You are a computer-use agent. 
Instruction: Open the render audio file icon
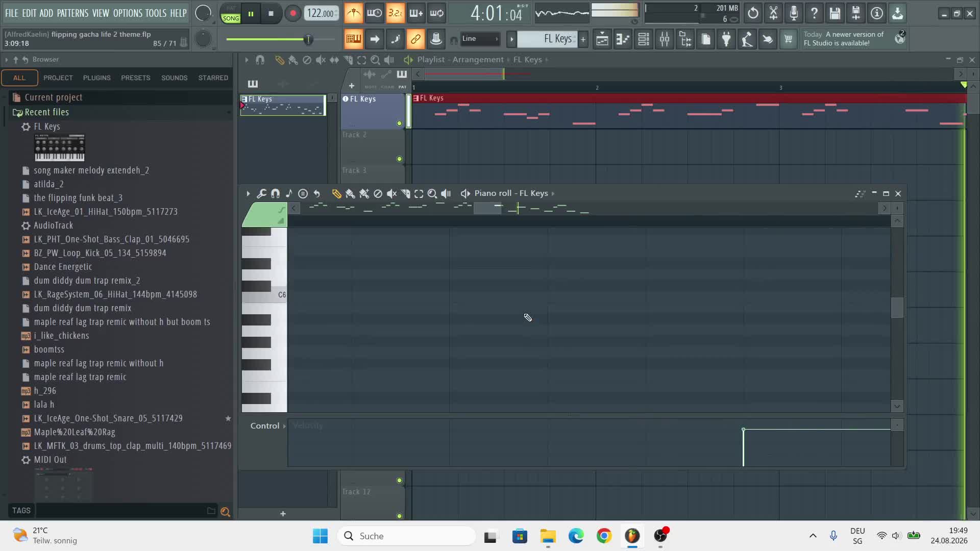856,13
